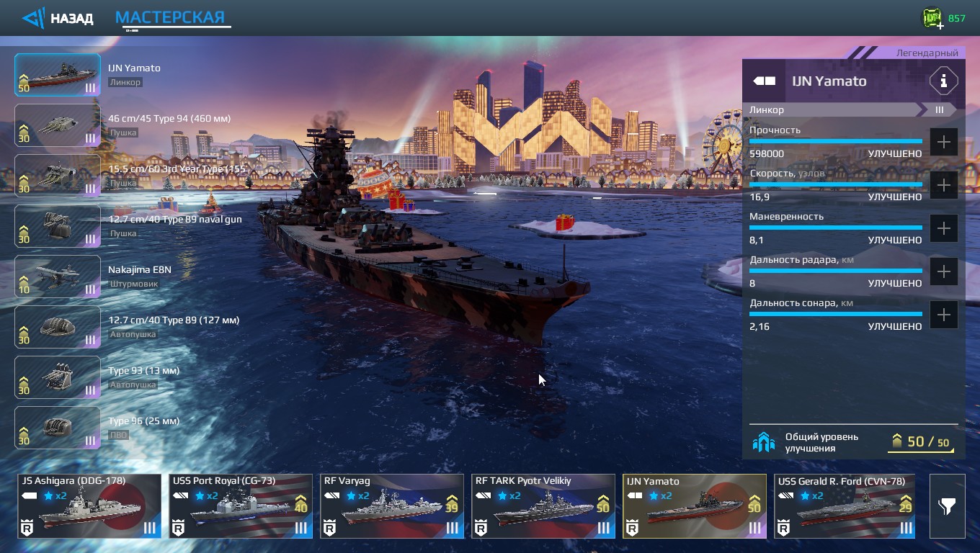Screen dimensions: 980x553
Task: Upgrade Маневренность with its plus button
Action: [x=944, y=228]
